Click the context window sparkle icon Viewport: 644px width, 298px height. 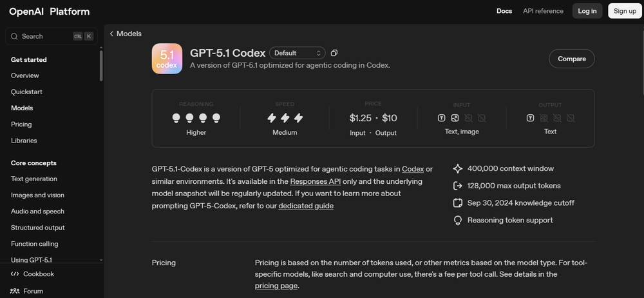click(x=457, y=169)
